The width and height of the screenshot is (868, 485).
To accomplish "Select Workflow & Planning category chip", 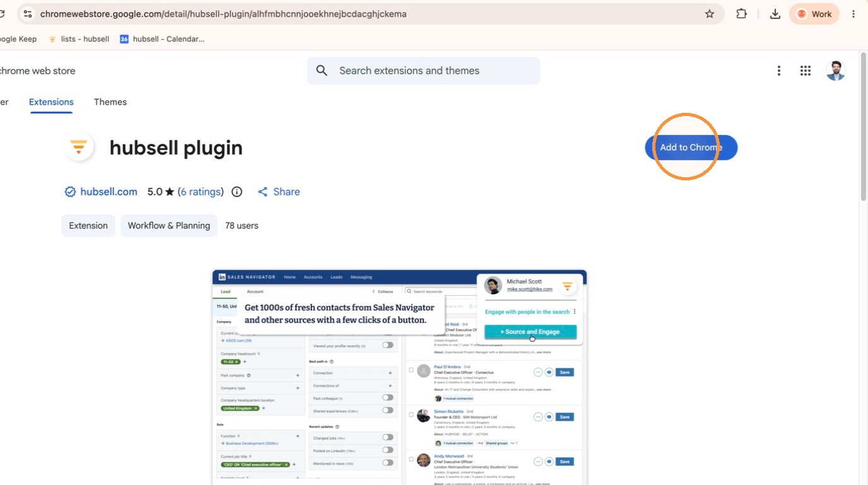I will pyautogui.click(x=169, y=226).
